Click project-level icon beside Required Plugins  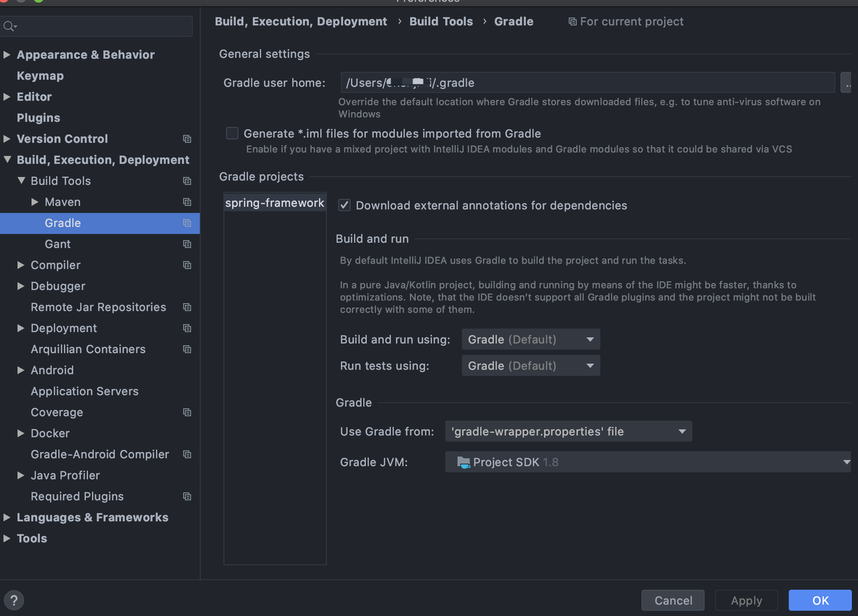(187, 496)
